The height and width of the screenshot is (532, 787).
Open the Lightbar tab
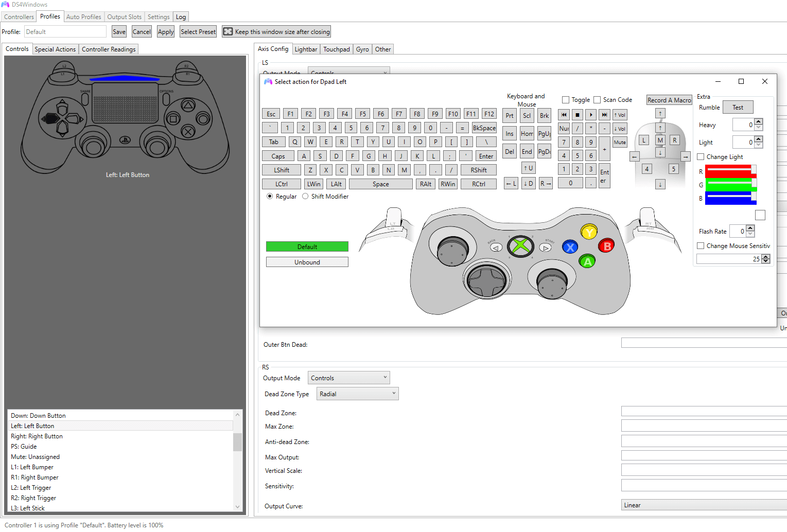coord(306,49)
